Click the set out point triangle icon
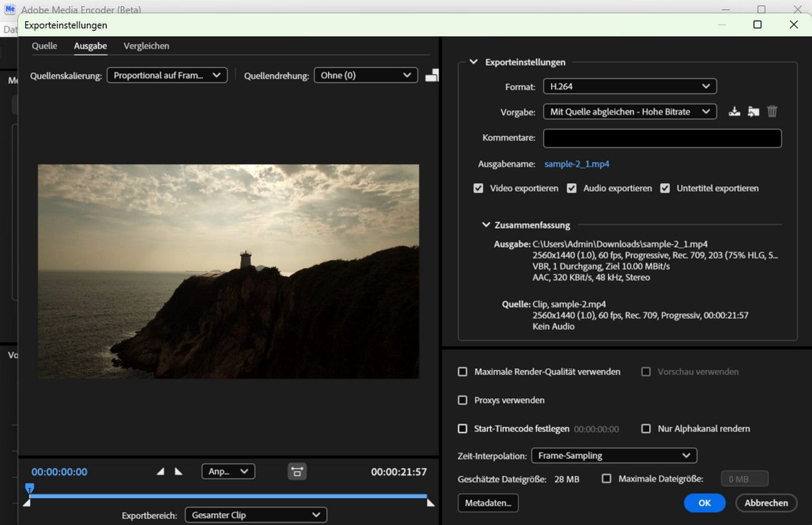The image size is (812, 525). tap(179, 472)
